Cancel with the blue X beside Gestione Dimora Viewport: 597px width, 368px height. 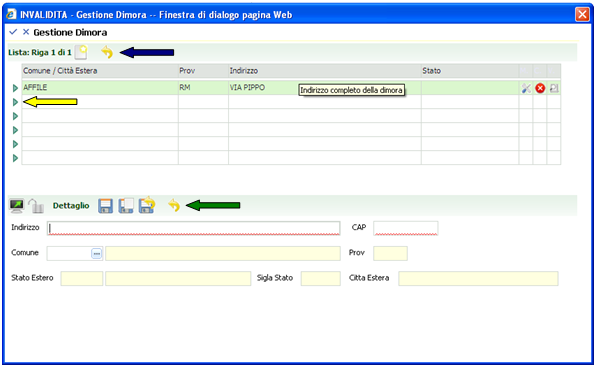click(26, 32)
